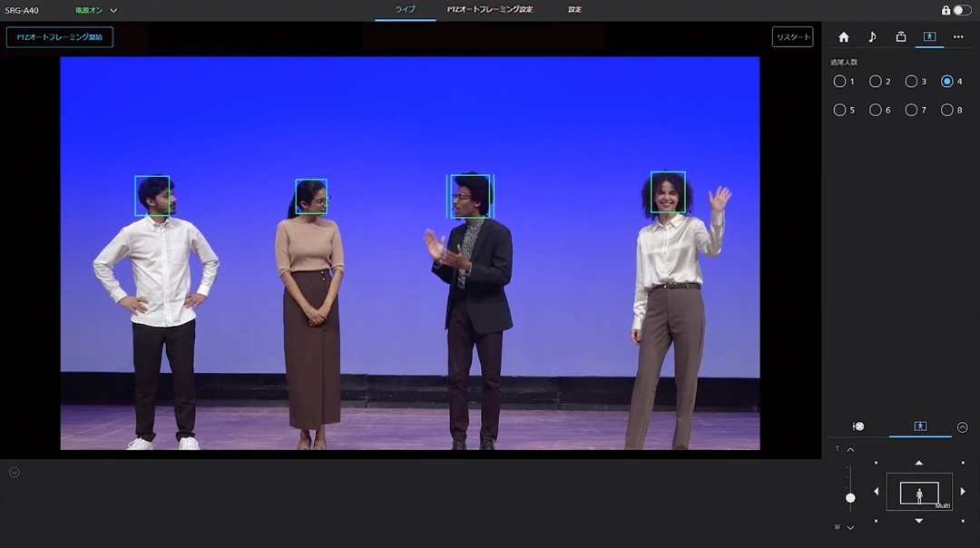Click the Multi framing preview box

click(x=919, y=493)
